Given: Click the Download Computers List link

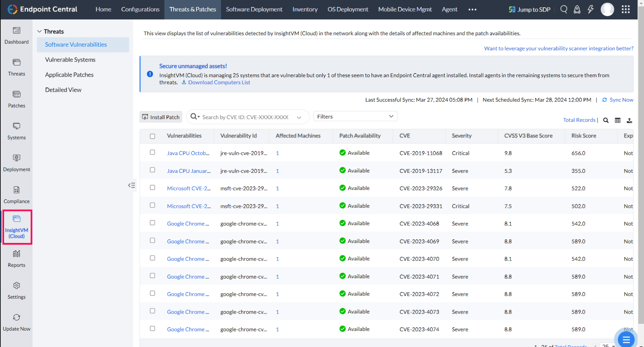Looking at the screenshot, I should [219, 82].
